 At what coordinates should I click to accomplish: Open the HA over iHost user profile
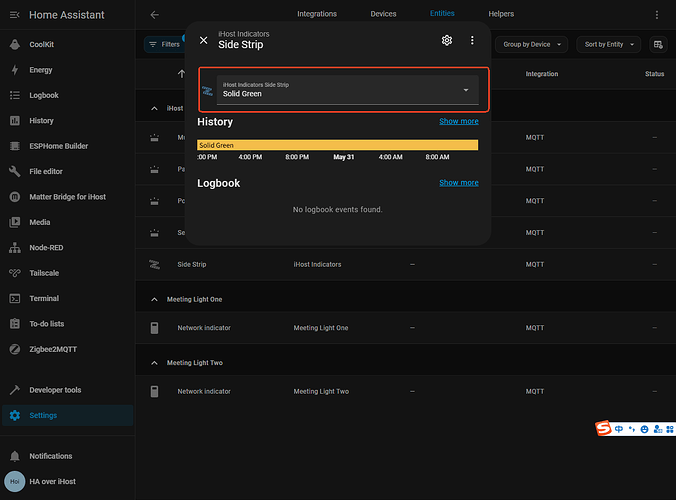click(68, 481)
